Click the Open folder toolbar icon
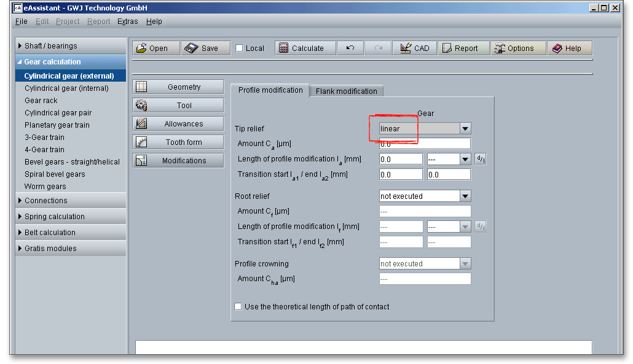Viewport: 633px width, 364px height. 141,48
